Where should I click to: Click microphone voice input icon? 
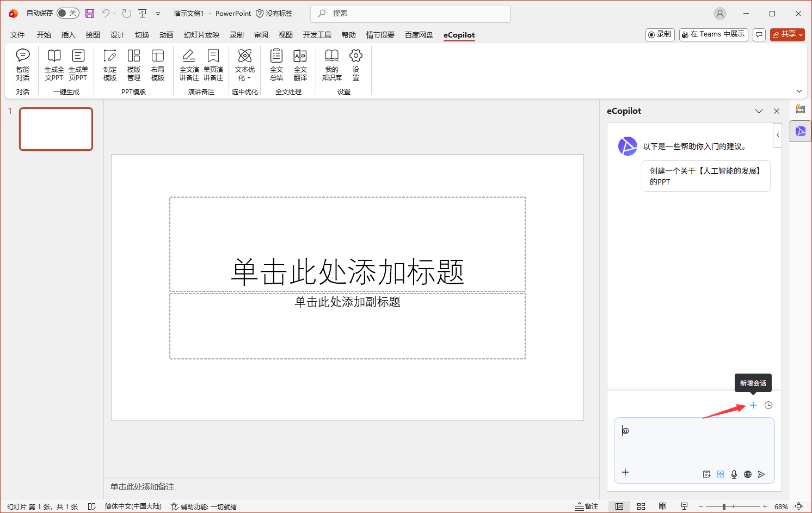(x=734, y=474)
